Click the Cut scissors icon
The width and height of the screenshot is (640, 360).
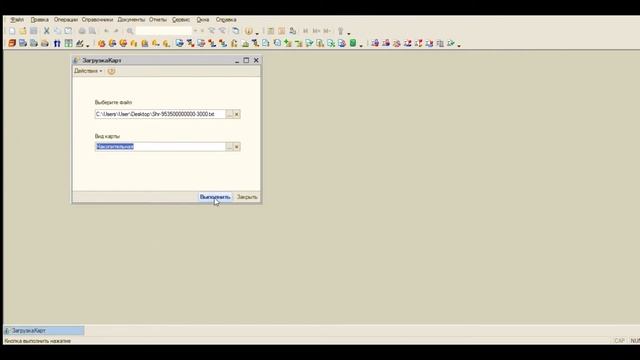(x=47, y=31)
